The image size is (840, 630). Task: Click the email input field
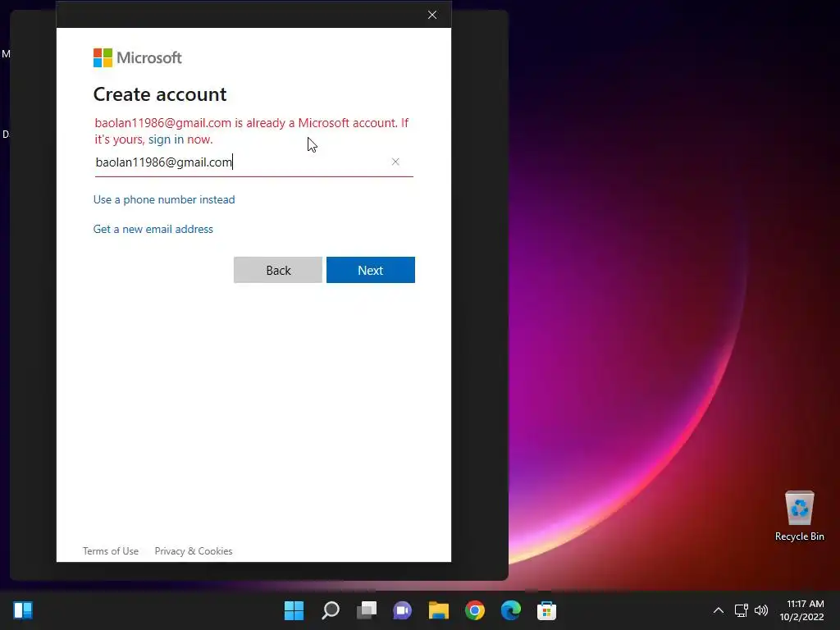point(253,162)
